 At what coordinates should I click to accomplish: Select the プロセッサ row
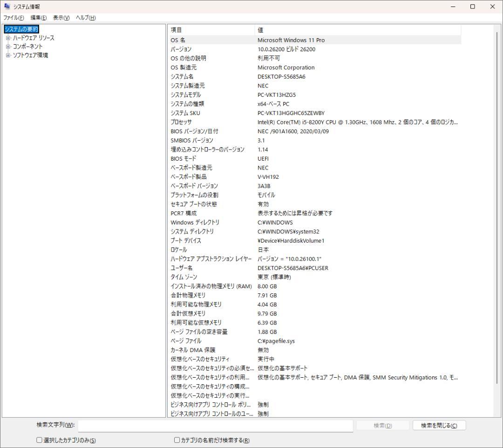tap(279, 122)
